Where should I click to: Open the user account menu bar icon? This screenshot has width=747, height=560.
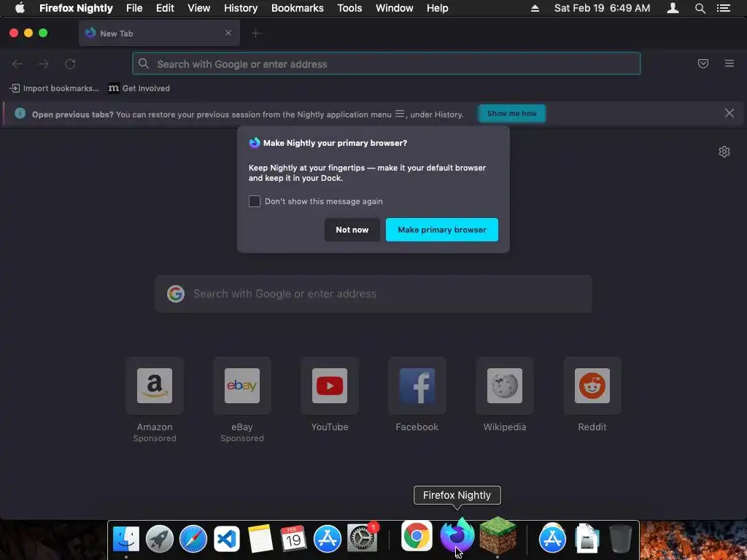tap(673, 8)
